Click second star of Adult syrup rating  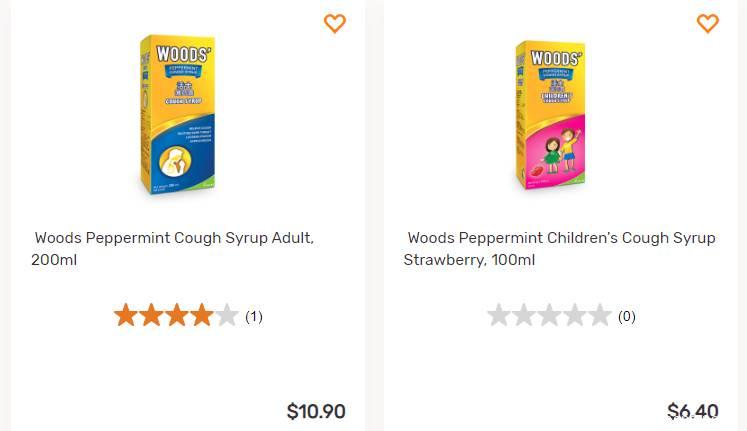(151, 316)
